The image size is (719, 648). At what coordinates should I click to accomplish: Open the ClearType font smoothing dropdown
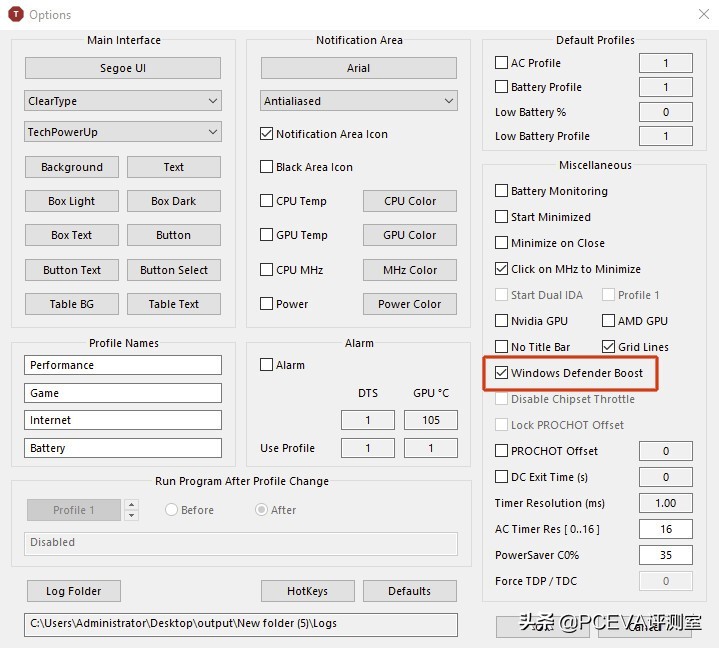pyautogui.click(x=123, y=101)
